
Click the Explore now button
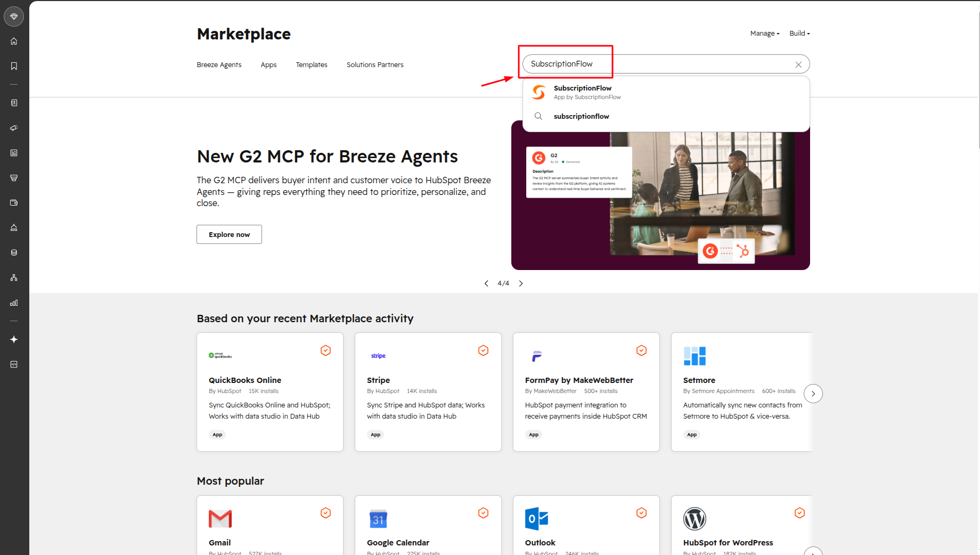(x=229, y=234)
